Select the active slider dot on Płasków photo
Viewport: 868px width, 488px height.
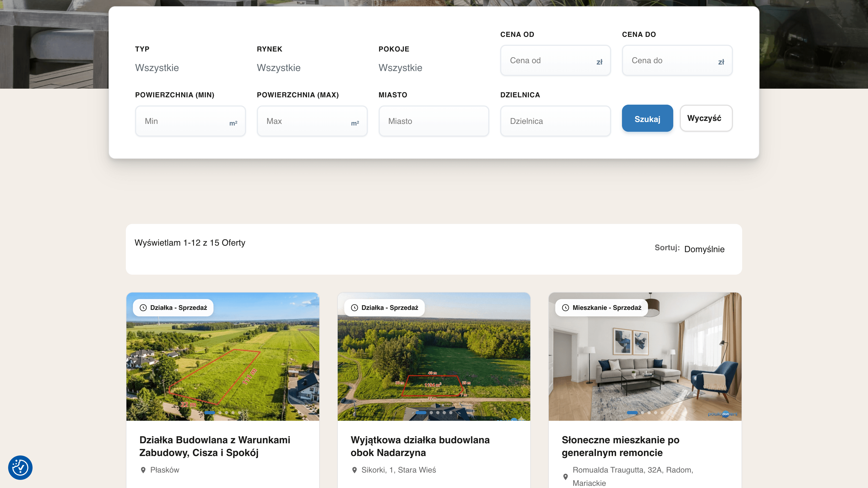coord(209,413)
